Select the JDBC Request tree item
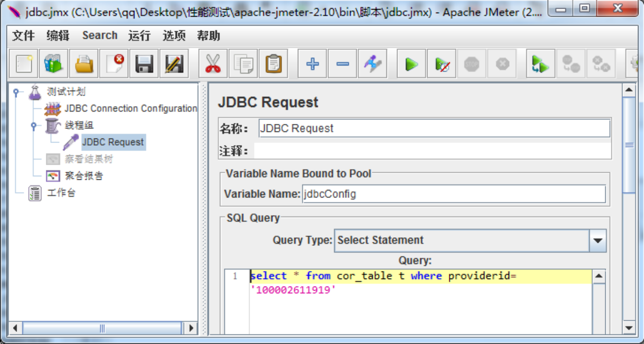Image resolution: width=644 pixels, height=344 pixels. click(113, 142)
